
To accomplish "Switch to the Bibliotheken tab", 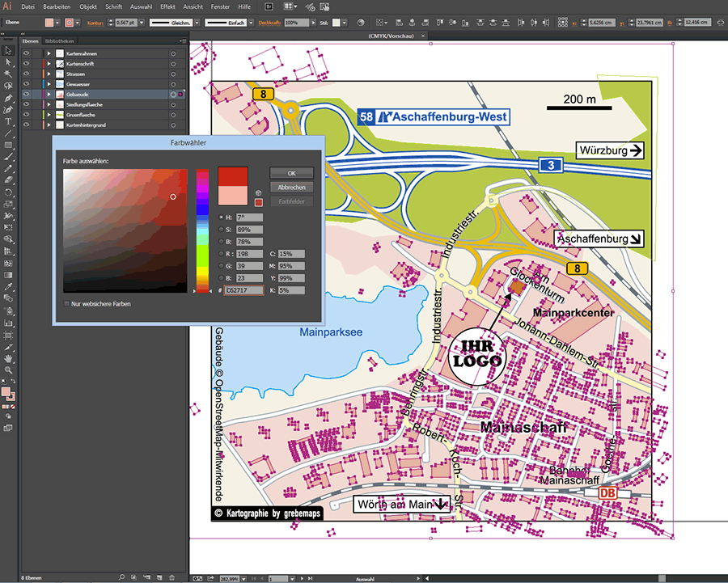I will (60, 40).
